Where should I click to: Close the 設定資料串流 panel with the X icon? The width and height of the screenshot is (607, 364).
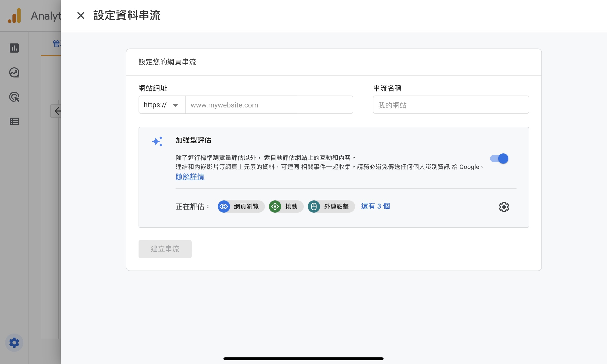(81, 15)
